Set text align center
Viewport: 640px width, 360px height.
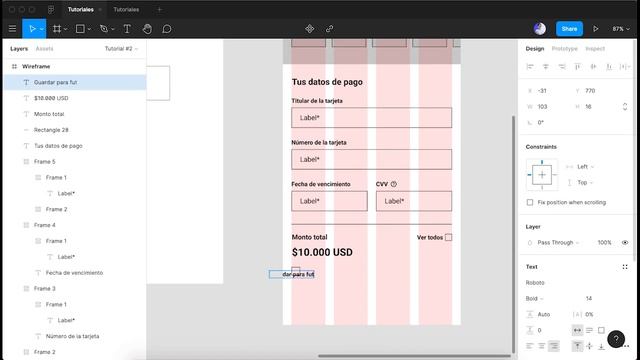click(x=542, y=346)
